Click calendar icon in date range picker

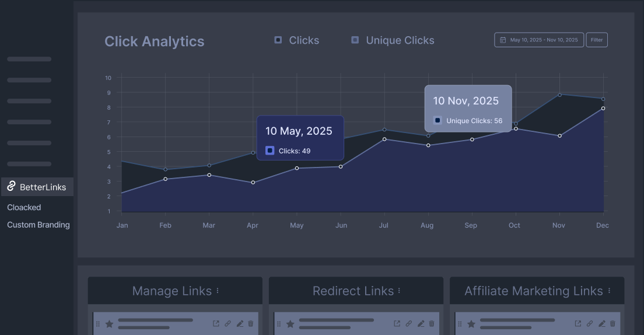503,40
